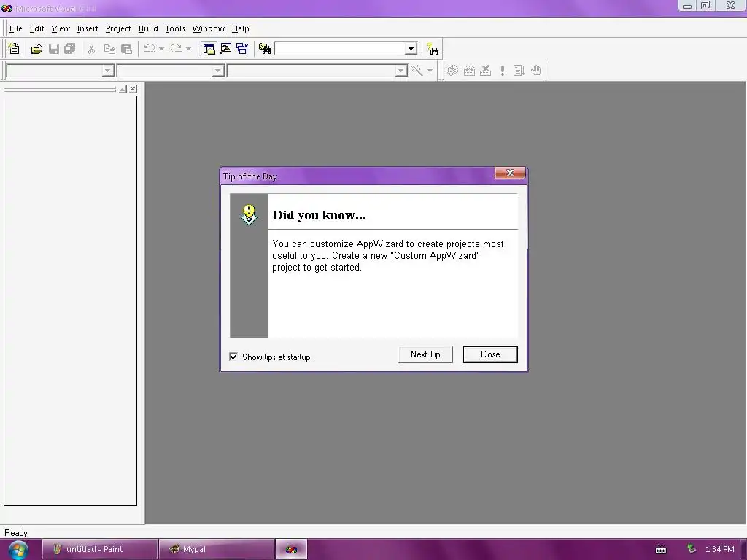
Task: Click the Close button in tip dialog
Action: (490, 354)
